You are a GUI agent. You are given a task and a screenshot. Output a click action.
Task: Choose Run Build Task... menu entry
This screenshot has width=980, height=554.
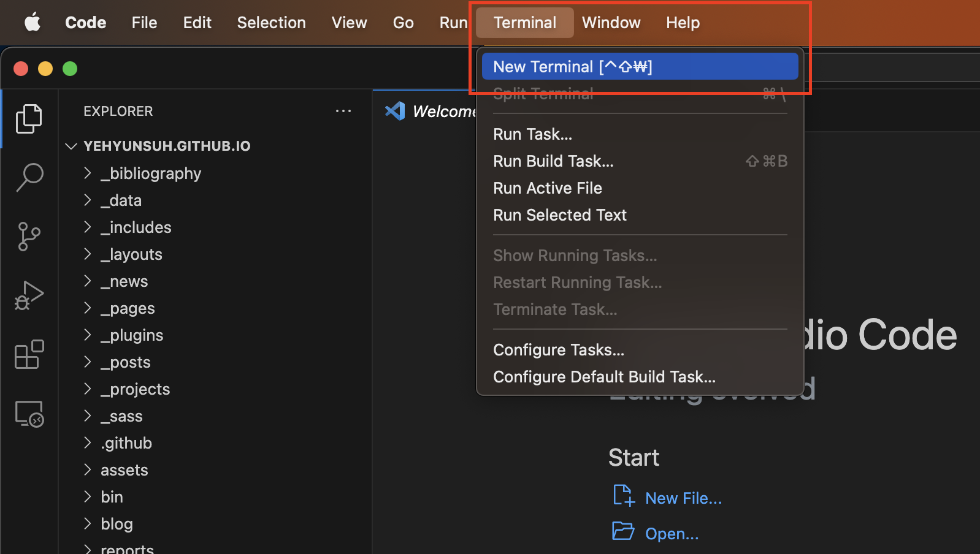640,161
